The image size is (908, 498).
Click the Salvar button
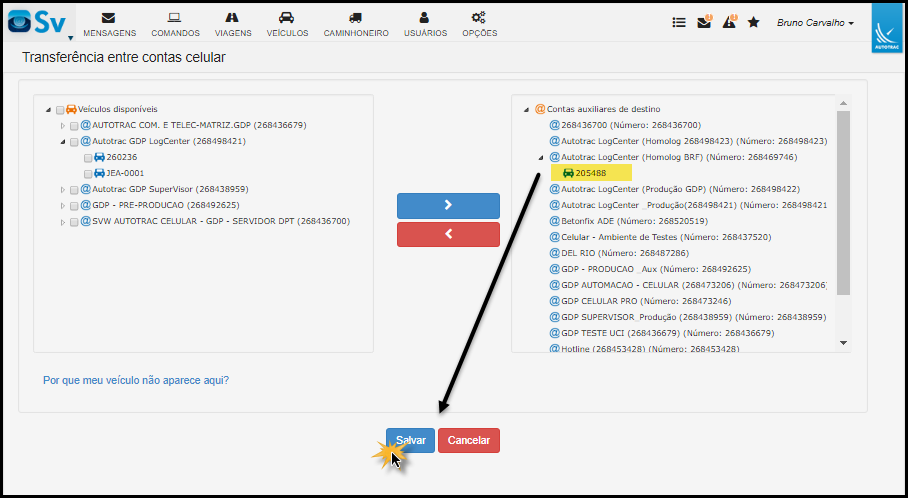[x=411, y=440]
